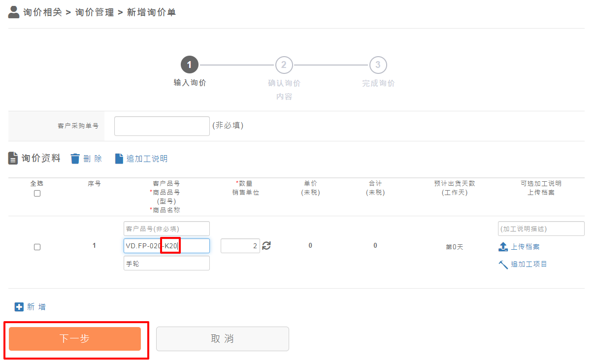Tick the checkbox for row 1

point(37,247)
